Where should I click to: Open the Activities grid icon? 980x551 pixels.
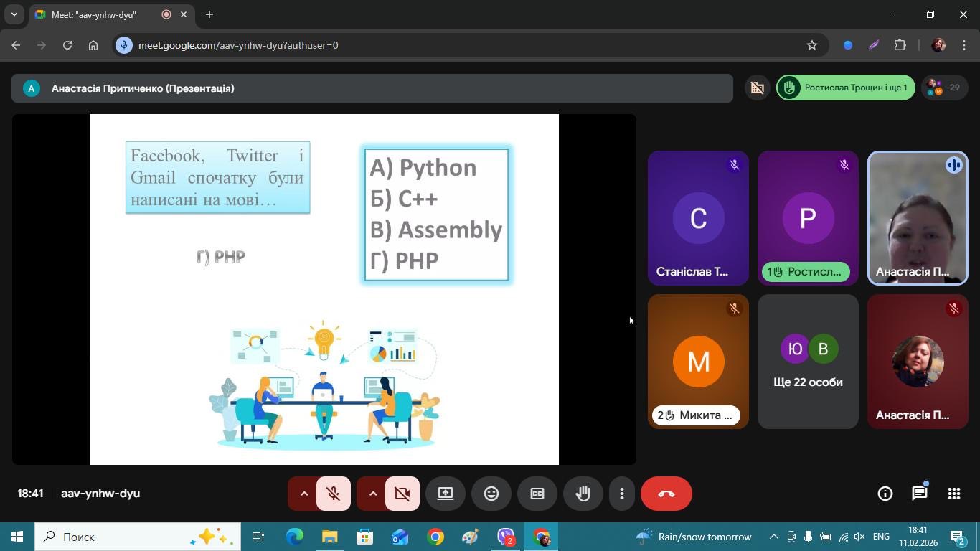click(954, 494)
